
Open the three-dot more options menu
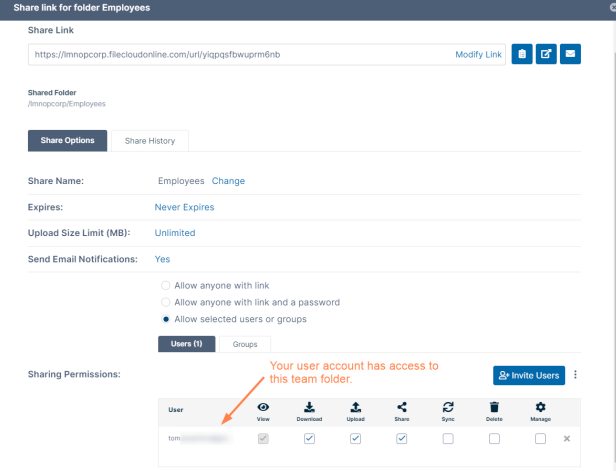[x=575, y=375]
